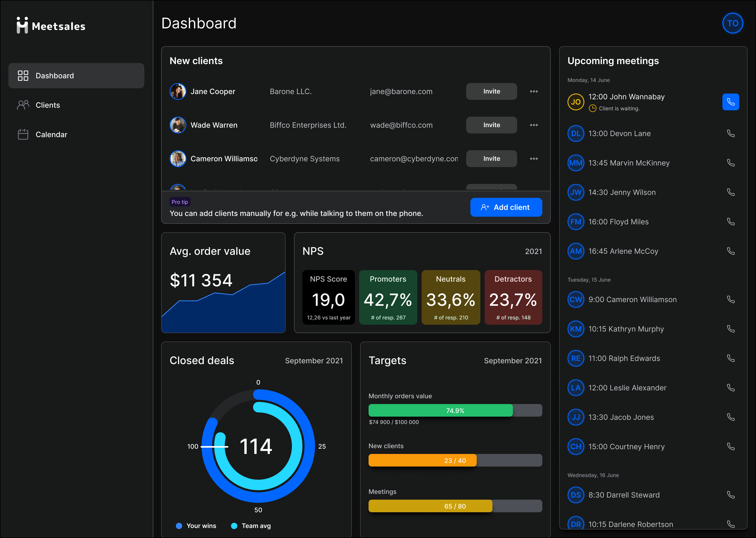Go to Clients in sidebar
Screen dimensions: 756x538
48,105
